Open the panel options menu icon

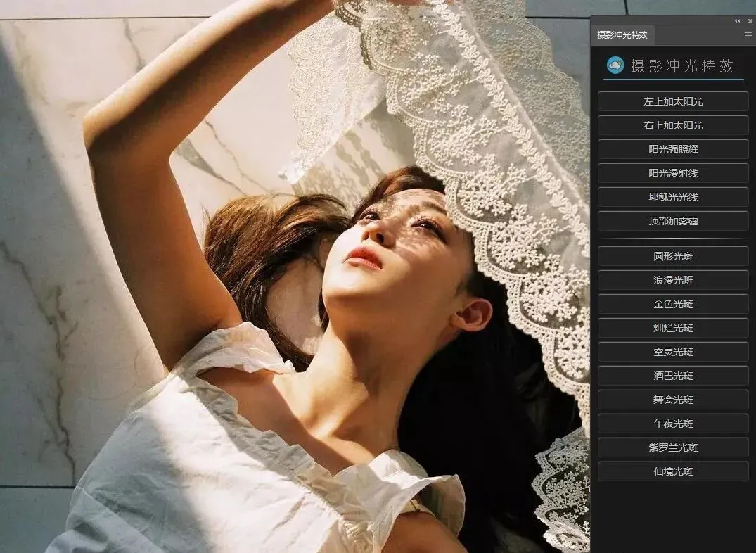click(x=748, y=34)
